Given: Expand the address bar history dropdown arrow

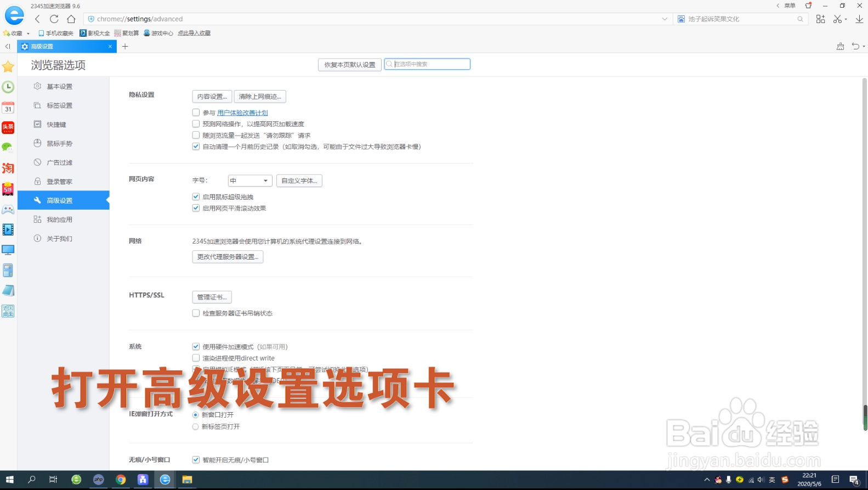Looking at the screenshot, I should 665,19.
